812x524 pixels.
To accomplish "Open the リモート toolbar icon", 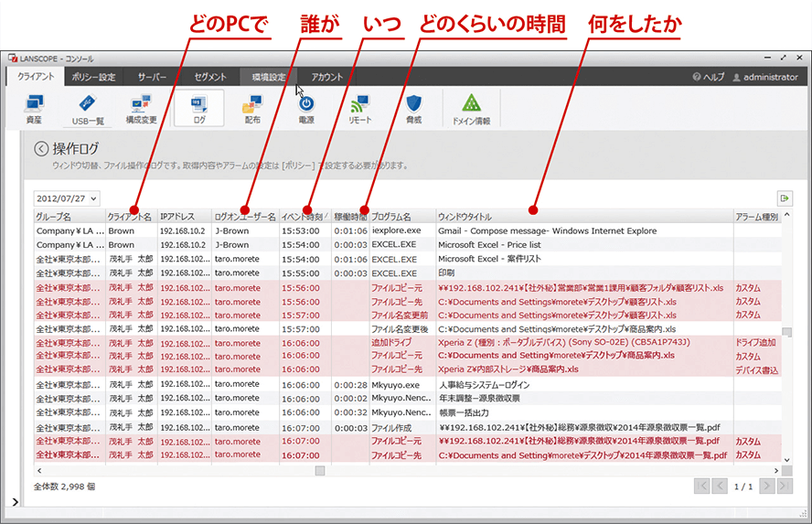I will (x=360, y=109).
